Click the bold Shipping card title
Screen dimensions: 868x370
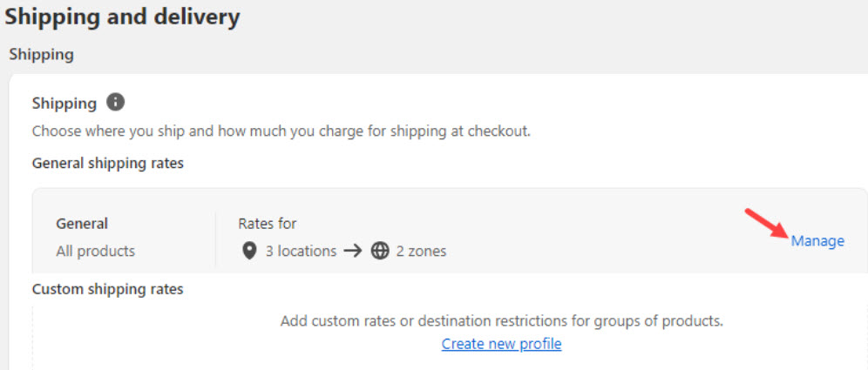coord(64,103)
